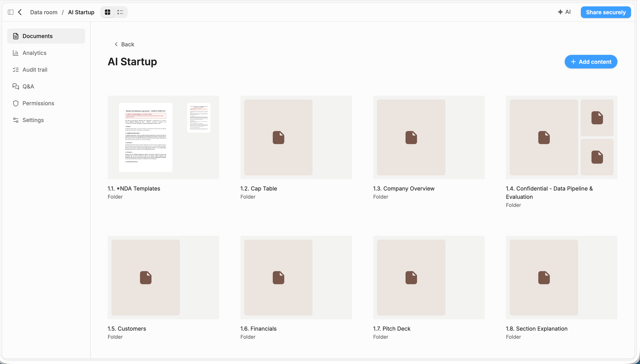Open the AI assistant sparkle button
Viewport: 640px width, 364px height.
[564, 12]
